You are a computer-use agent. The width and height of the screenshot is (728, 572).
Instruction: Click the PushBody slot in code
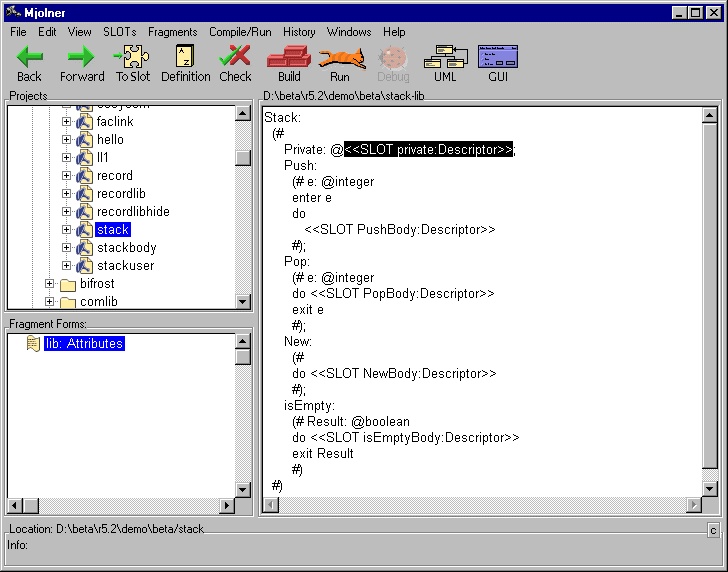point(400,230)
